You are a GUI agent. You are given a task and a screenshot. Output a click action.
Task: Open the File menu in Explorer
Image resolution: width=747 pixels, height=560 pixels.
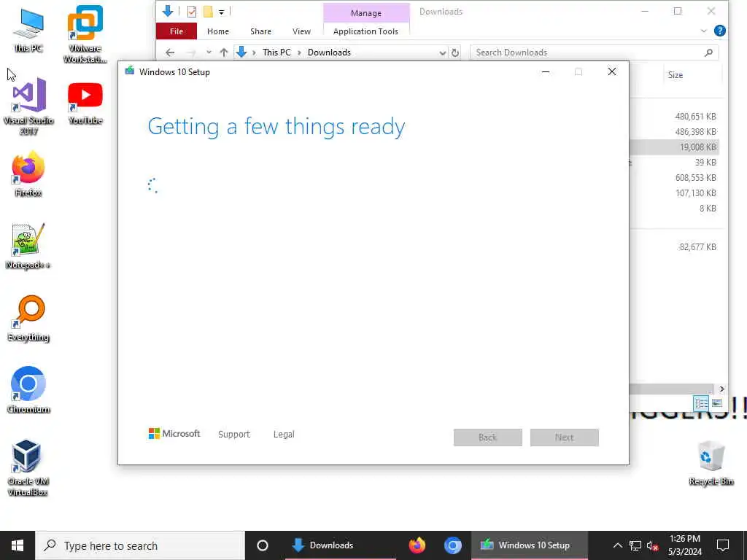click(x=177, y=31)
